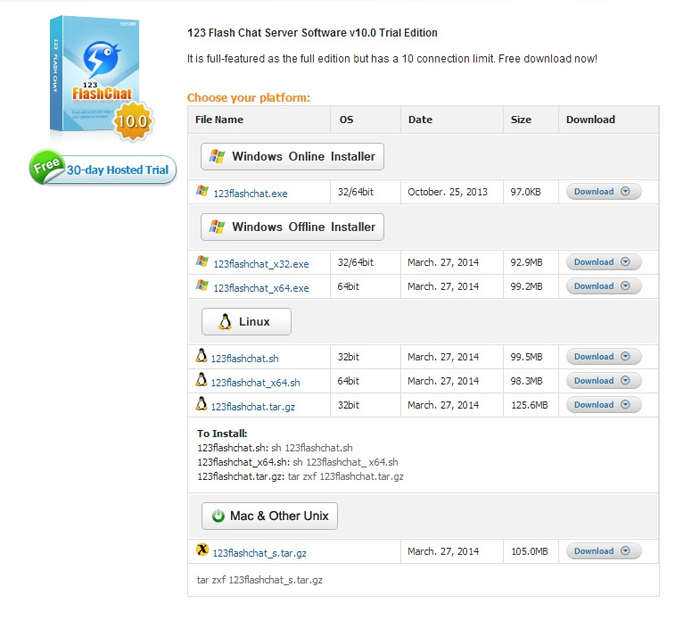Click the Linux penguin icon beside 123flashchat.sh
The image size is (700, 620).
click(202, 356)
